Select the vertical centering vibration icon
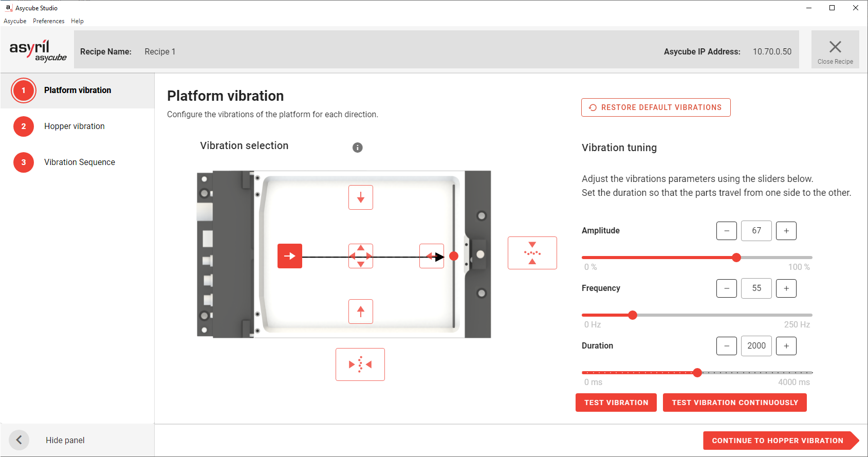868x457 pixels. pyautogui.click(x=532, y=253)
